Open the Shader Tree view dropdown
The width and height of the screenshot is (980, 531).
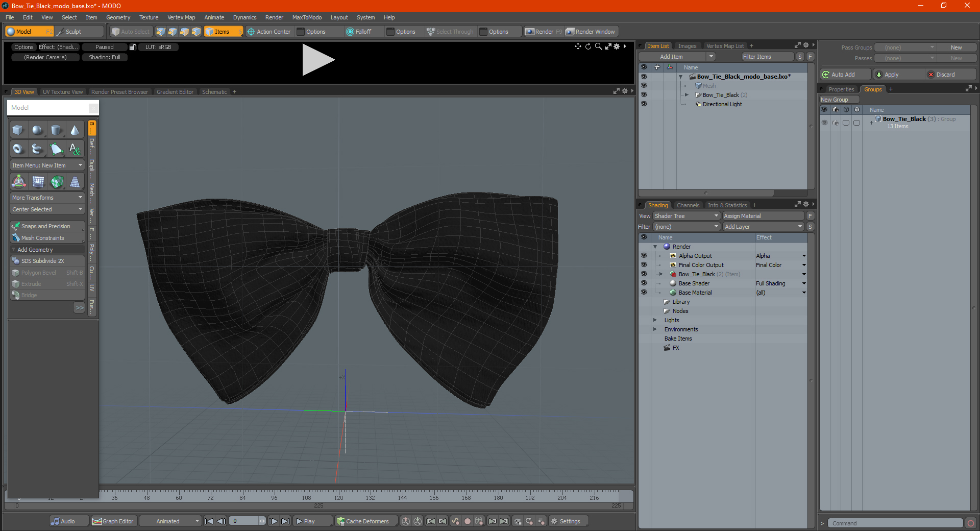click(x=686, y=216)
